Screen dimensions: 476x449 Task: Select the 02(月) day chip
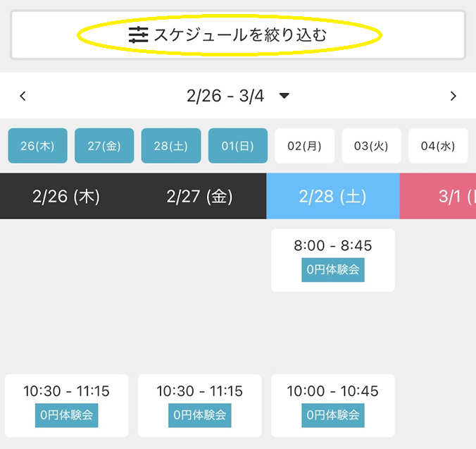coord(304,146)
